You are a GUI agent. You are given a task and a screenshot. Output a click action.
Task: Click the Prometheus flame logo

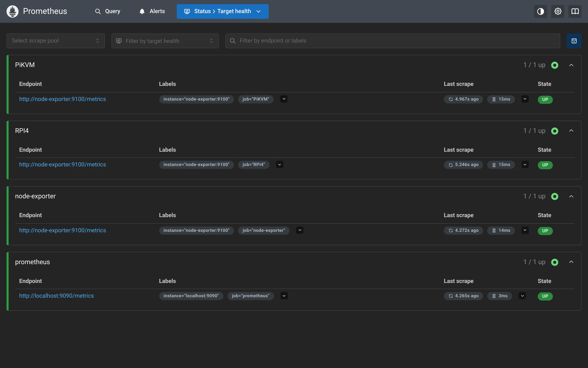point(13,11)
